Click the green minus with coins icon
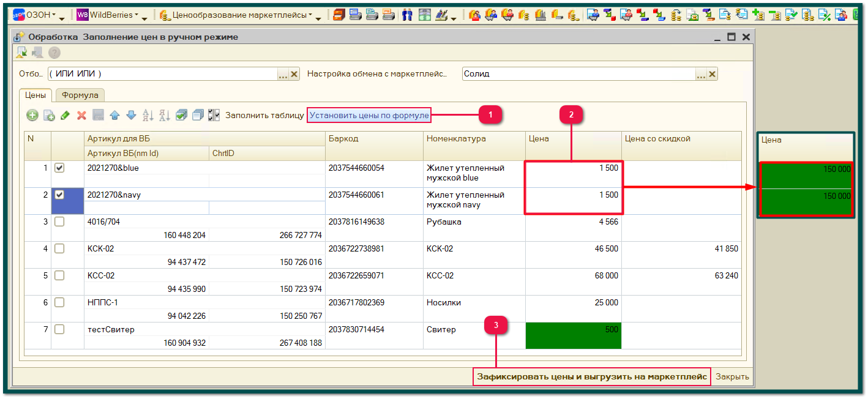868x399 pixels. (774, 14)
